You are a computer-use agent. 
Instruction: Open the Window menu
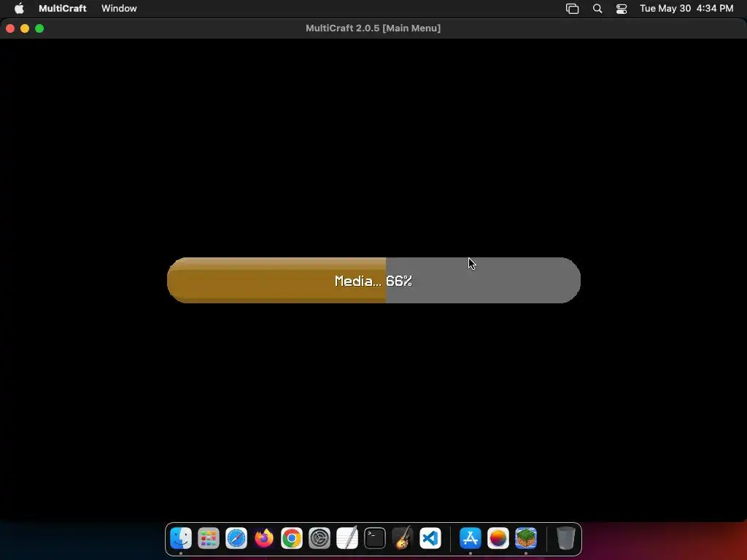point(119,8)
